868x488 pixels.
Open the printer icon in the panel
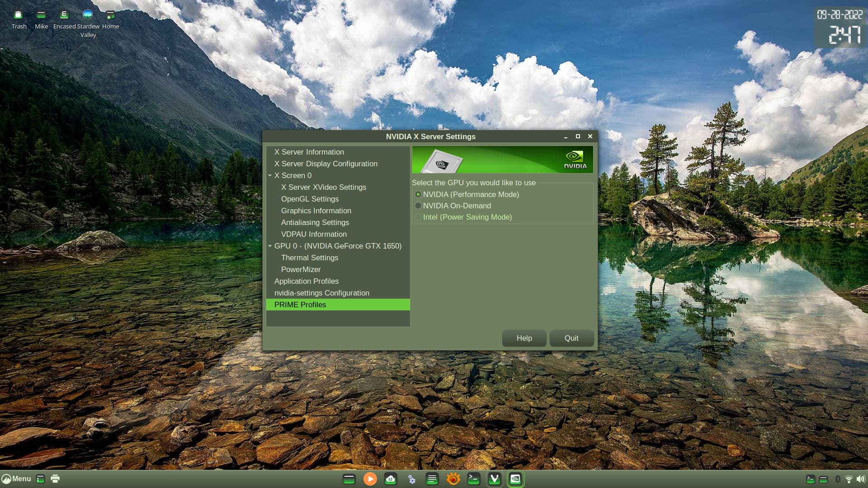click(55, 479)
